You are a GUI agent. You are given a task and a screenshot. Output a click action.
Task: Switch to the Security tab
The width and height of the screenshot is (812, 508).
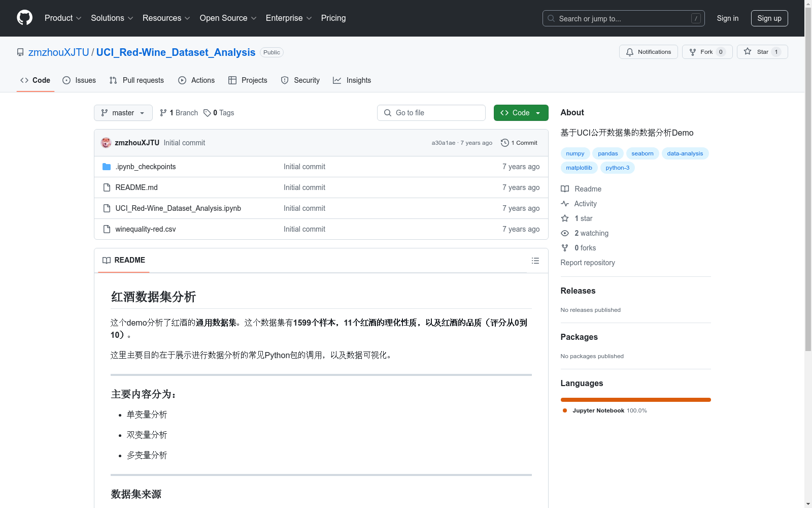point(300,80)
